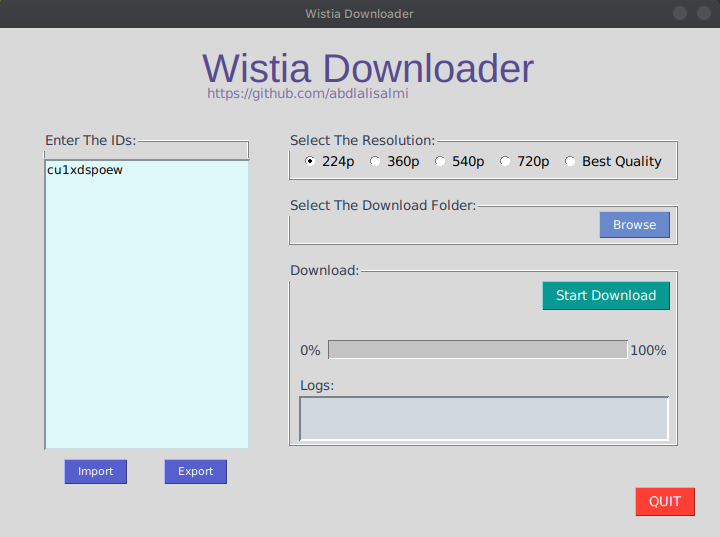Screen dimensions: 720x537
Task: Click the left title bar window button
Action: pos(680,13)
